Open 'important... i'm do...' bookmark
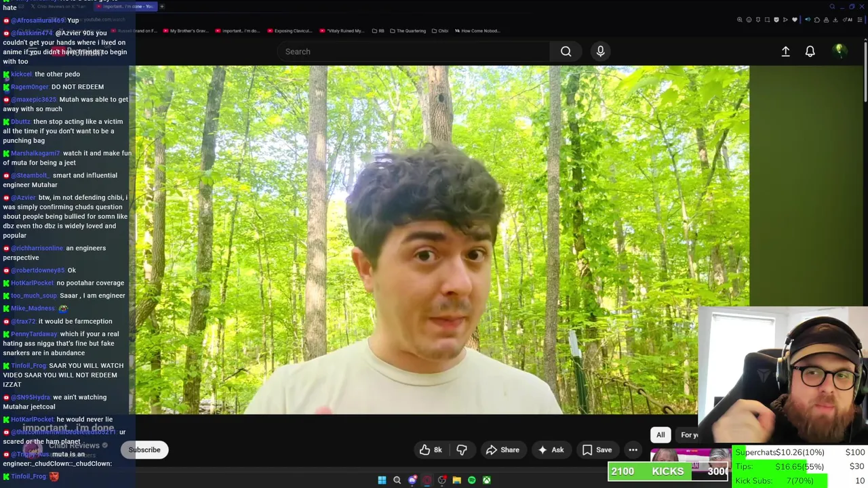868x488 pixels. pyautogui.click(x=237, y=30)
